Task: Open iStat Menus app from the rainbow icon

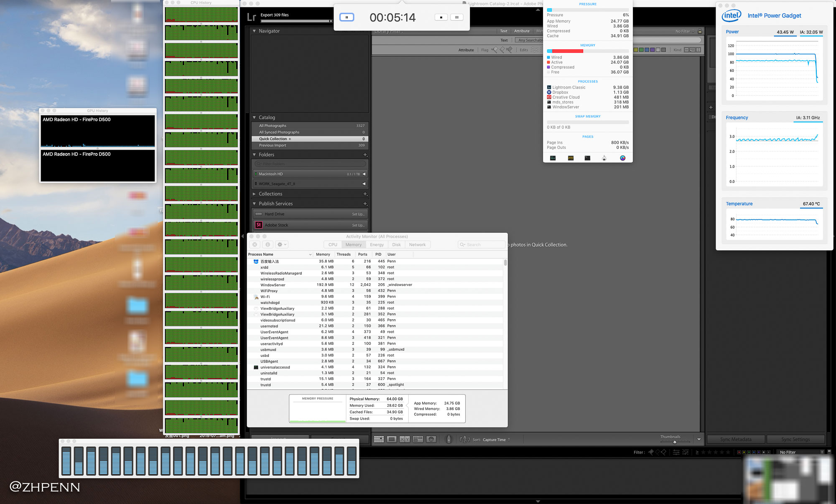Action: 622,158
